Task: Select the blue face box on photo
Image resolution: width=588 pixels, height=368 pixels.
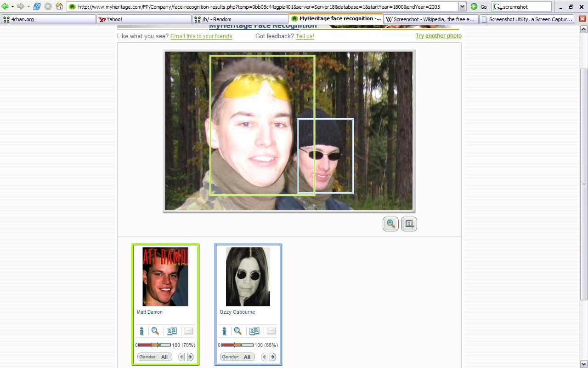Action: tap(325, 156)
